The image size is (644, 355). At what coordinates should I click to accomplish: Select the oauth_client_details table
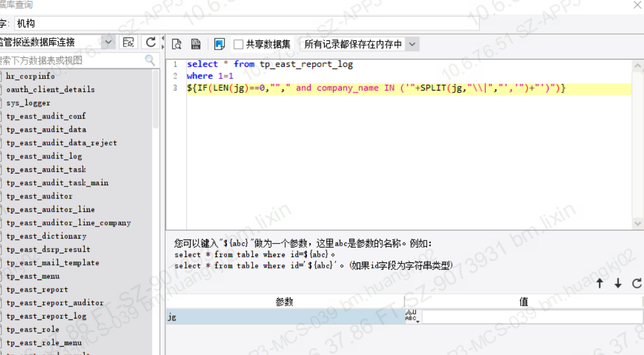[x=50, y=90]
